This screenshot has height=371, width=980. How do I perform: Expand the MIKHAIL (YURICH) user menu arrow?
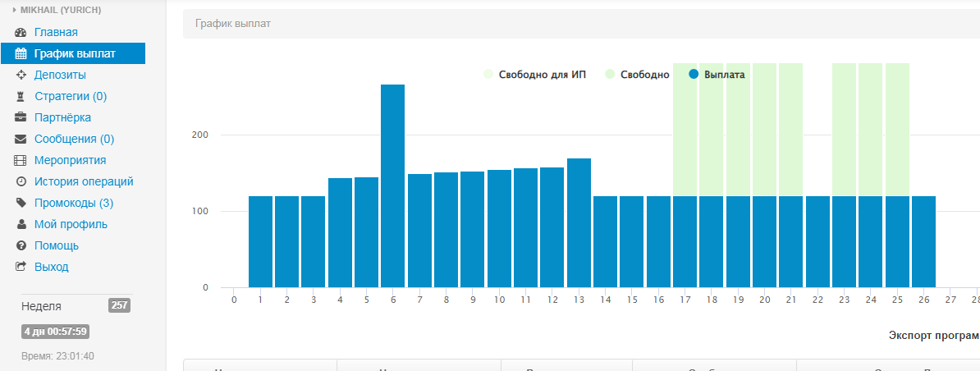(x=15, y=10)
